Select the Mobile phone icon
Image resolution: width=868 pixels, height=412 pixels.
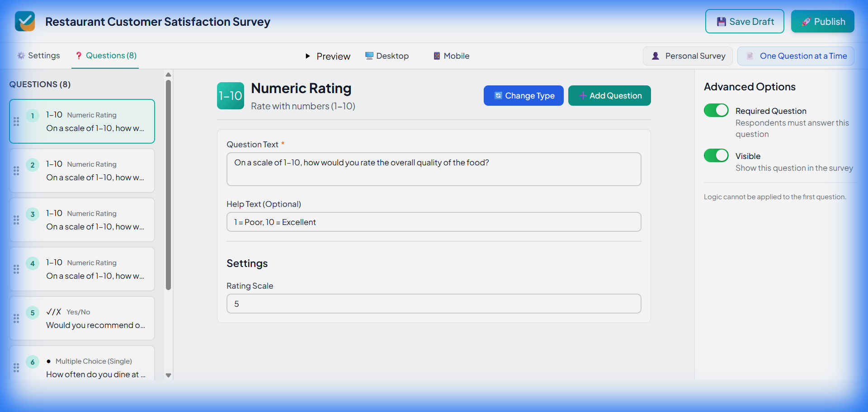437,56
